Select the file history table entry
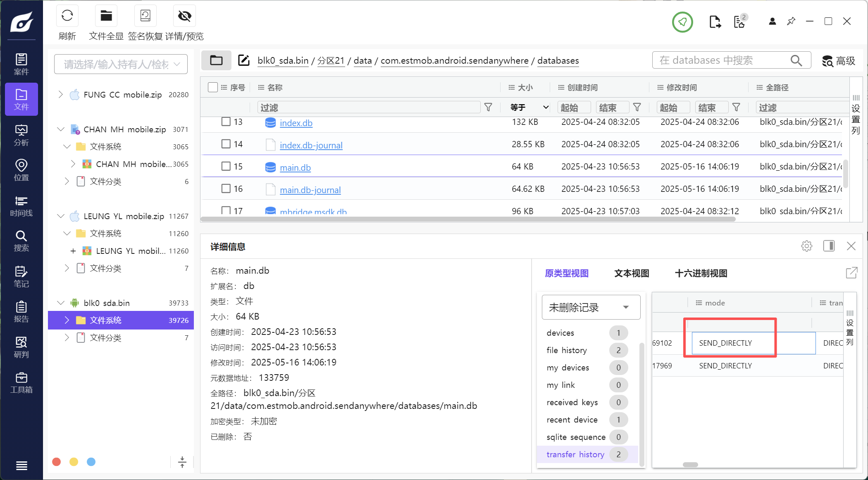 coord(566,350)
